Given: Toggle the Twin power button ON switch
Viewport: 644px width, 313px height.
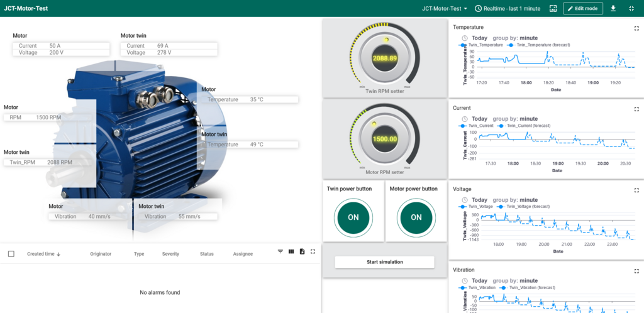Looking at the screenshot, I should (x=353, y=217).
